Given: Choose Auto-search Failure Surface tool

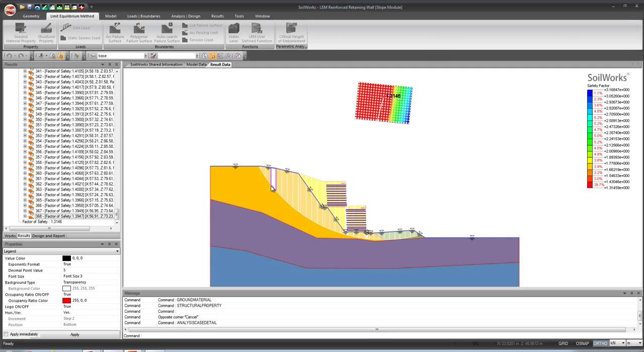Looking at the screenshot, I should 167,33.
